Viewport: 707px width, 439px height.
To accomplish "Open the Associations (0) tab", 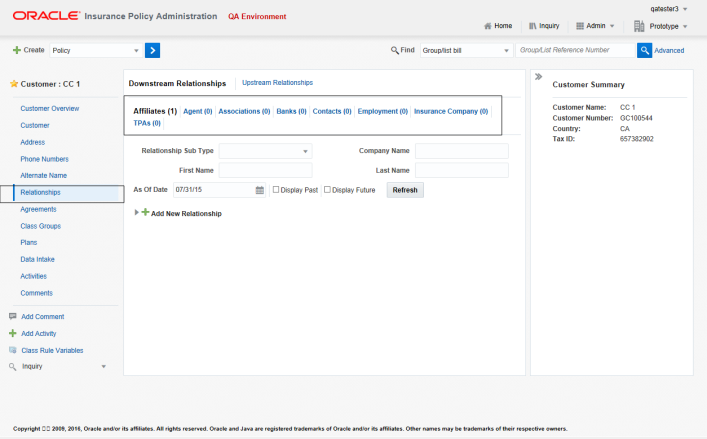I will [x=244, y=111].
